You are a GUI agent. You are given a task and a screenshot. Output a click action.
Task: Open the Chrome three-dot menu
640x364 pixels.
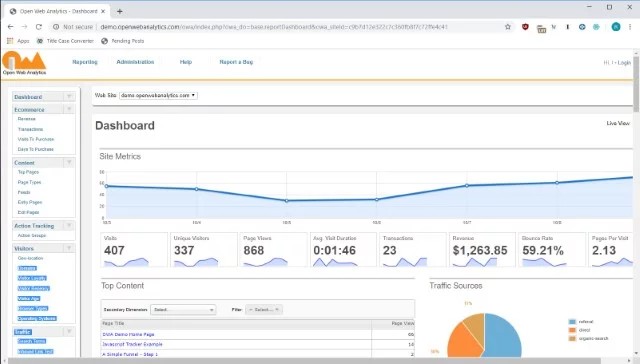(x=630, y=27)
